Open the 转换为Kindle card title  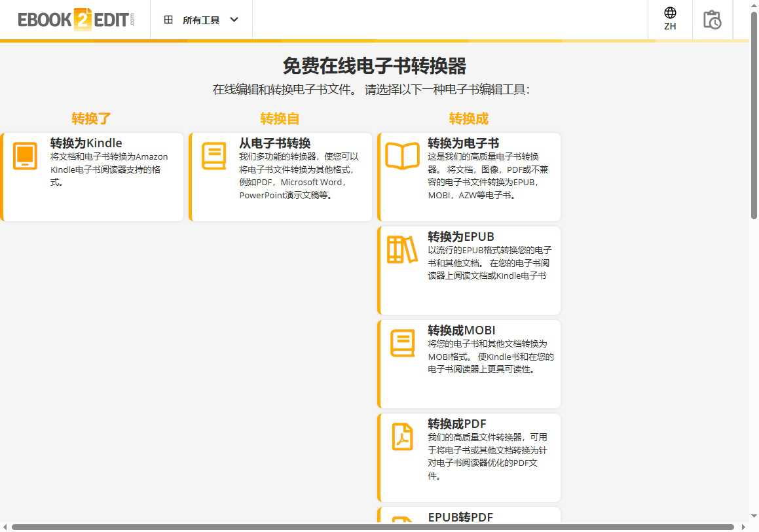(86, 143)
